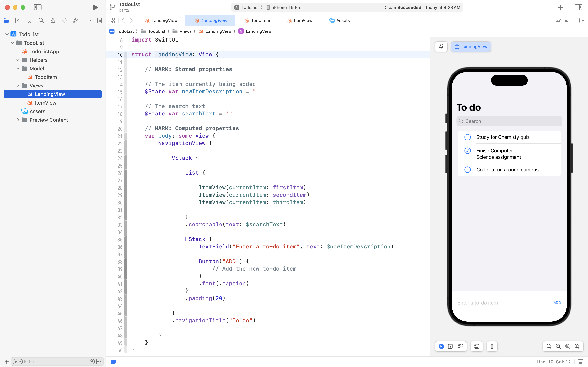Collapse the Model folder
This screenshot has height=367, width=588.
click(x=18, y=68)
